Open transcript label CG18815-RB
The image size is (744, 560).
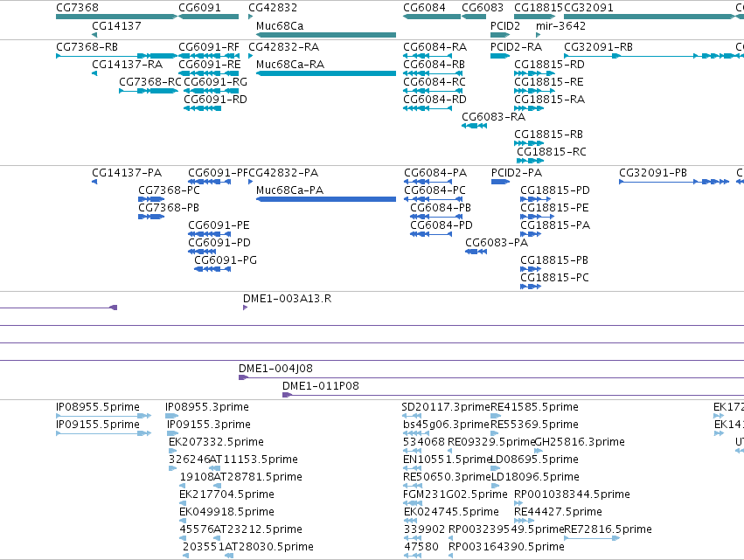548,135
